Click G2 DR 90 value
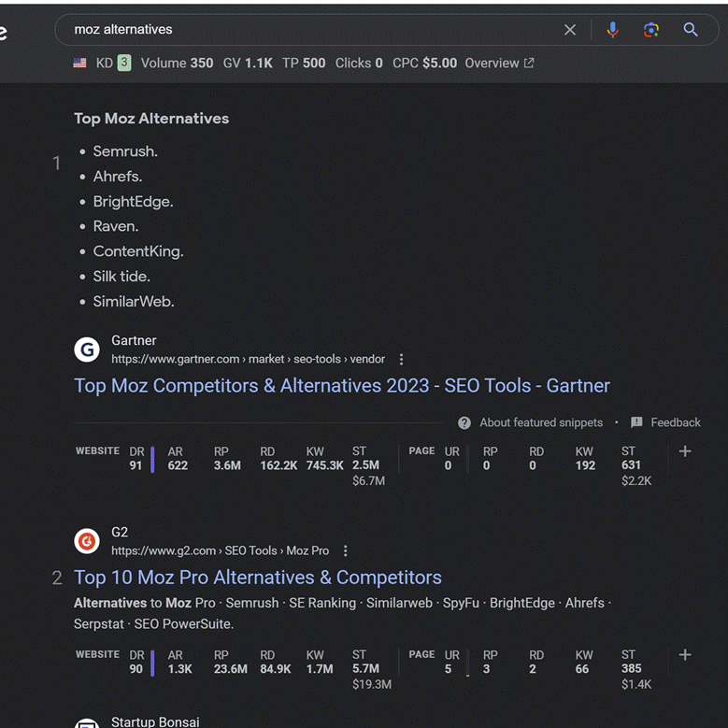Screen dimensions: 728x728 (136, 669)
